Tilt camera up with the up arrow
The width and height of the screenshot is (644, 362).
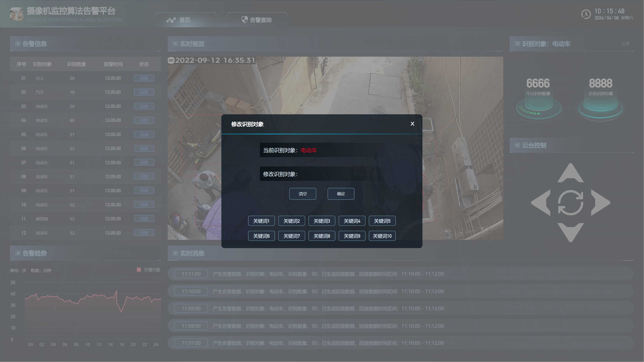coord(570,173)
